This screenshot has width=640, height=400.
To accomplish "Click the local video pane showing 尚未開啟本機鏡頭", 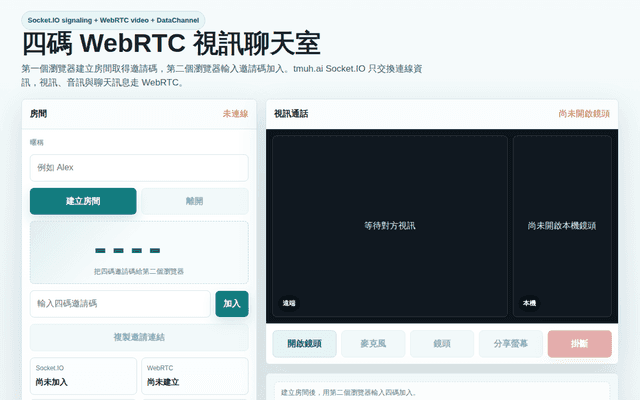I will tap(562, 226).
